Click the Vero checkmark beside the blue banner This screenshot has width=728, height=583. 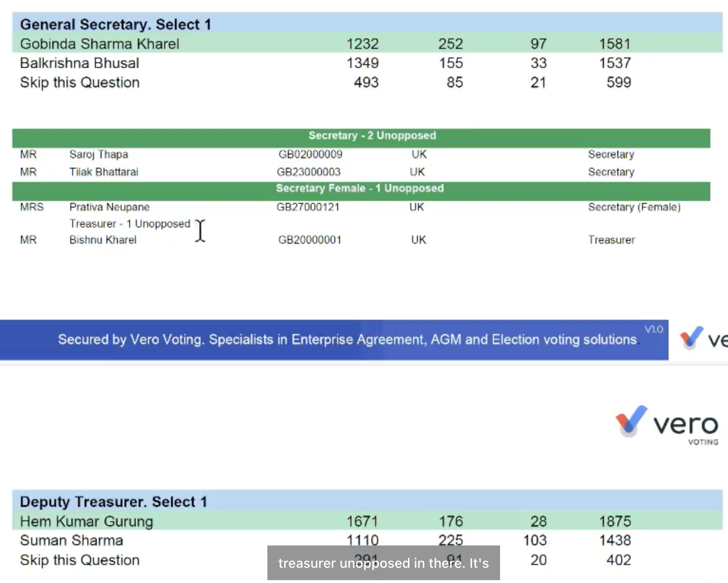point(691,338)
